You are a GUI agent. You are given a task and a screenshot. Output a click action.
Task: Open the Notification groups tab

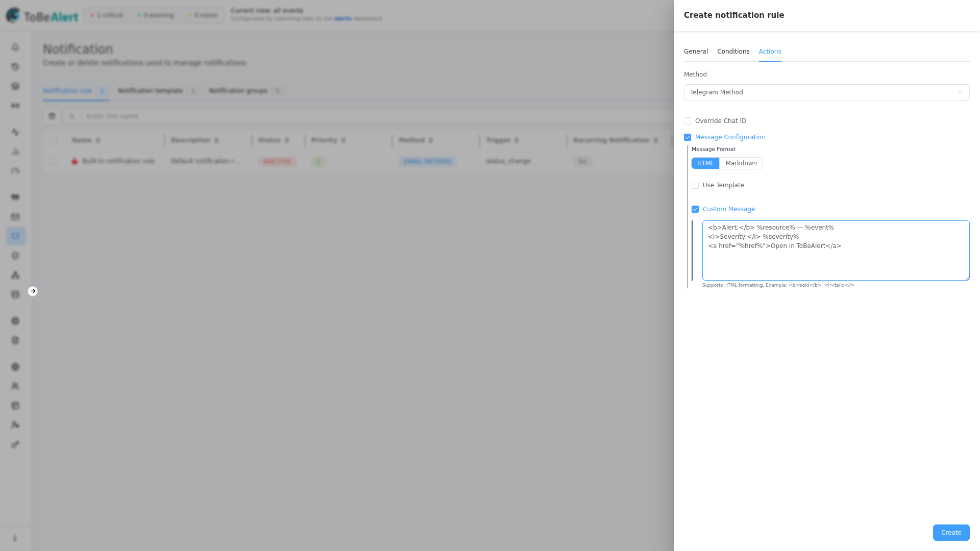coord(246,91)
